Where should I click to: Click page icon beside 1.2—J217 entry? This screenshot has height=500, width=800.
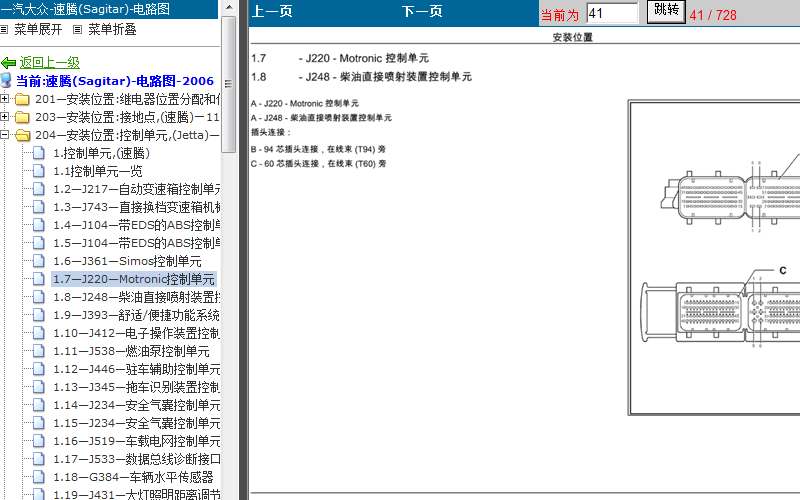[x=39, y=189]
